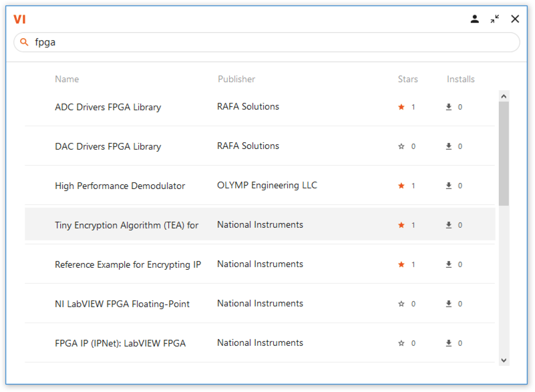The image size is (535, 392).
Task: Click install icon for DAC Drivers FPGA
Action: 449,146
